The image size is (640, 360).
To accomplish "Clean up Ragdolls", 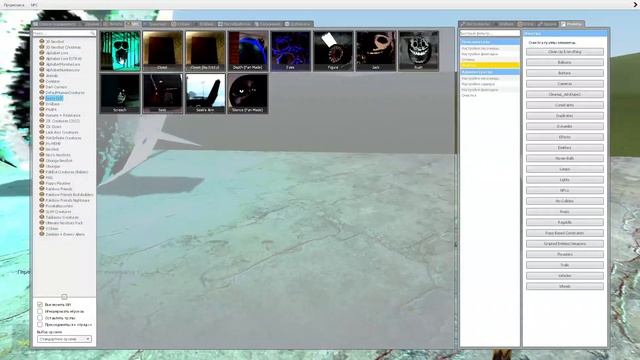I will [x=564, y=222].
